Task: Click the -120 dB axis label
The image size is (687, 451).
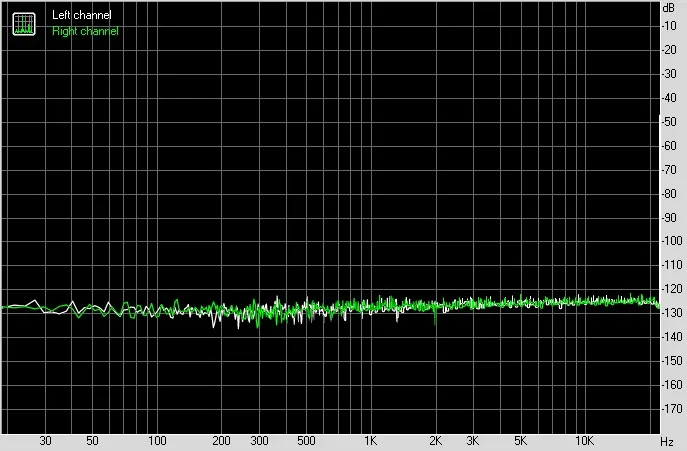Action: pos(672,289)
